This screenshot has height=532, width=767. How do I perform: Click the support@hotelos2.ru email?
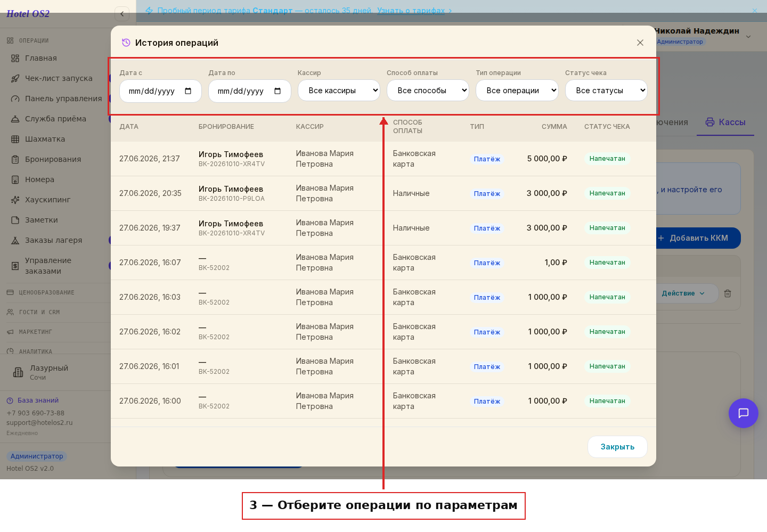pos(39,423)
